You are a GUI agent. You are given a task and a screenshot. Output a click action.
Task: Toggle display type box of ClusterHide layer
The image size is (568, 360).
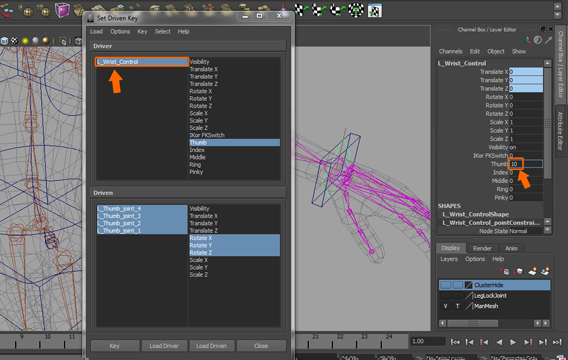point(458,285)
